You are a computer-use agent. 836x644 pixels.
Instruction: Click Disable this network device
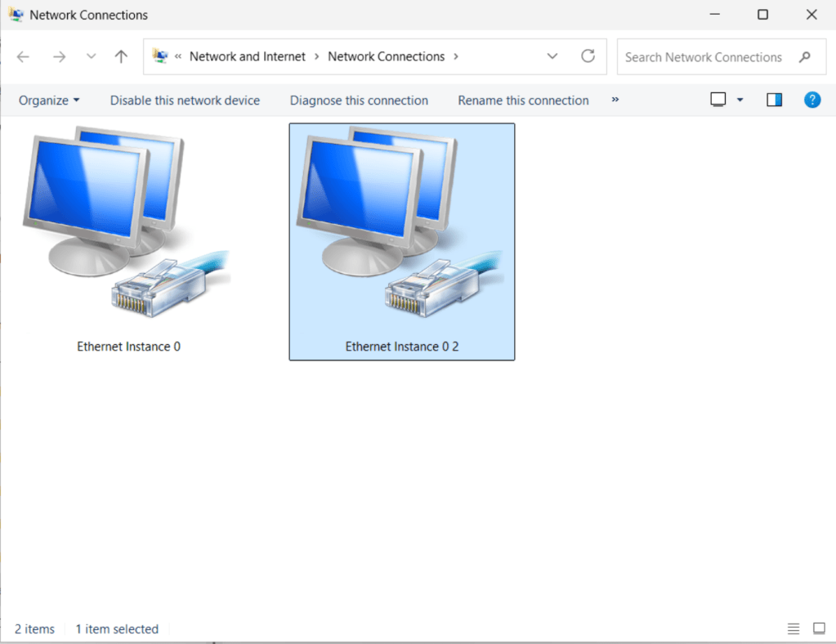pyautogui.click(x=185, y=101)
